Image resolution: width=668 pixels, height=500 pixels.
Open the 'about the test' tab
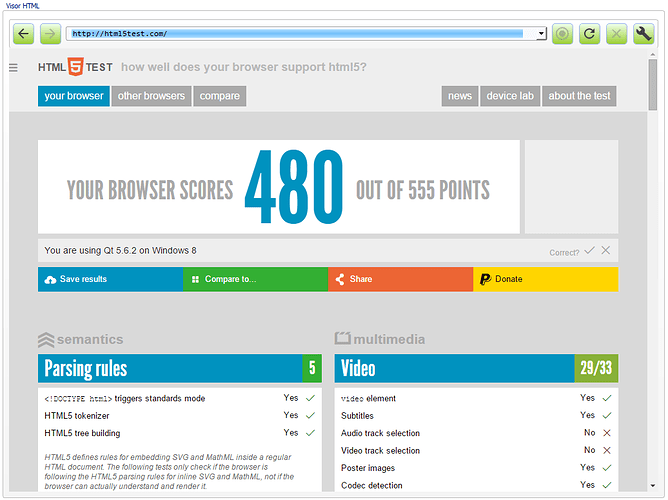(579, 96)
